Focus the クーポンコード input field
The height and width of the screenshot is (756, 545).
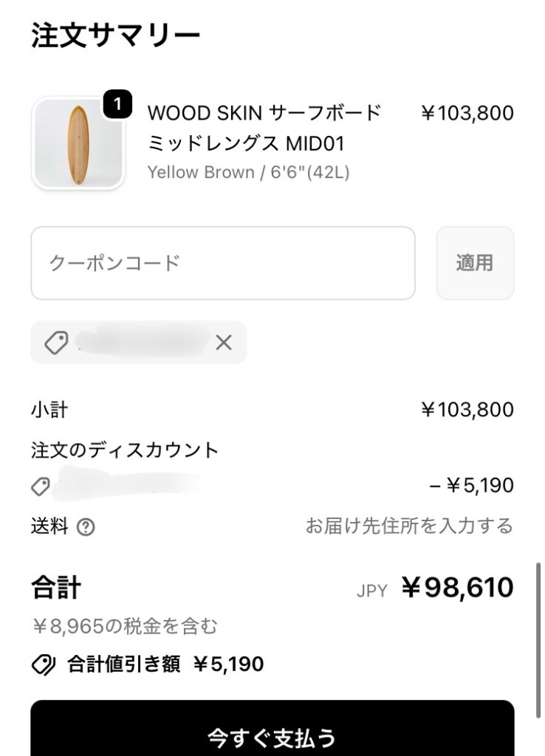click(222, 263)
